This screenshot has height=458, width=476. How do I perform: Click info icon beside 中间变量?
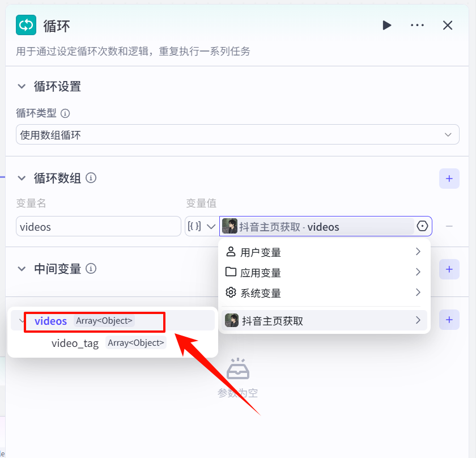pyautogui.click(x=91, y=269)
